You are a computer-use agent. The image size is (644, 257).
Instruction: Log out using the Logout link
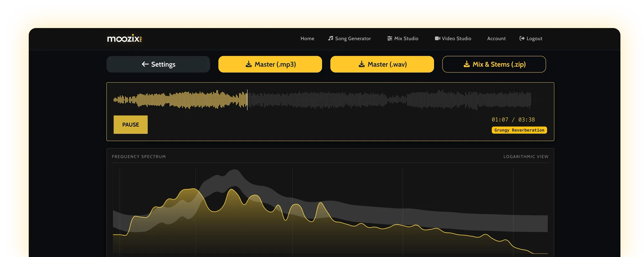pyautogui.click(x=531, y=38)
